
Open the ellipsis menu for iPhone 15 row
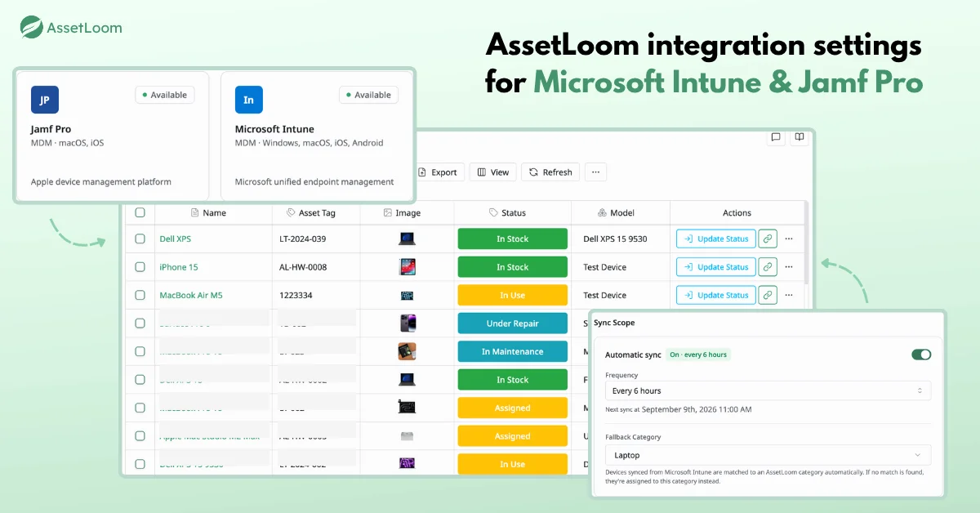tap(788, 267)
